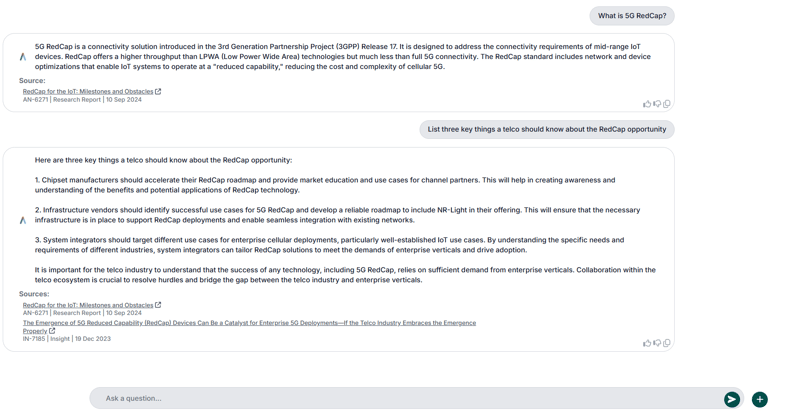
Task: Open first answer's 'Milestones and Obstacles' source link
Action: [88, 92]
